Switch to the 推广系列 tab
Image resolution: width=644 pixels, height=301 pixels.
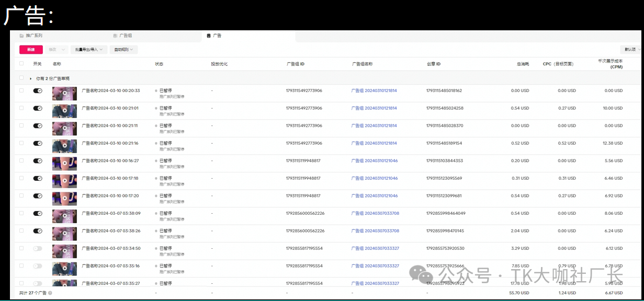click(34, 36)
